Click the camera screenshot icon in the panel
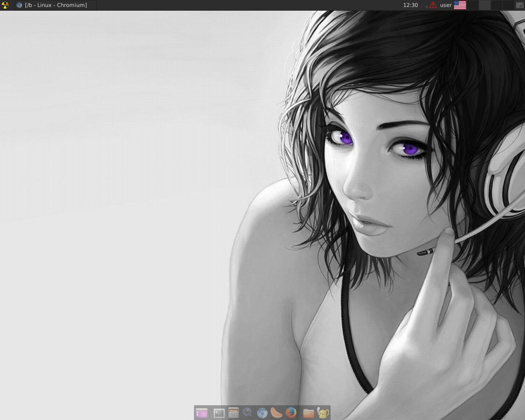Viewport: 525px width, 420px height. pos(520,5)
